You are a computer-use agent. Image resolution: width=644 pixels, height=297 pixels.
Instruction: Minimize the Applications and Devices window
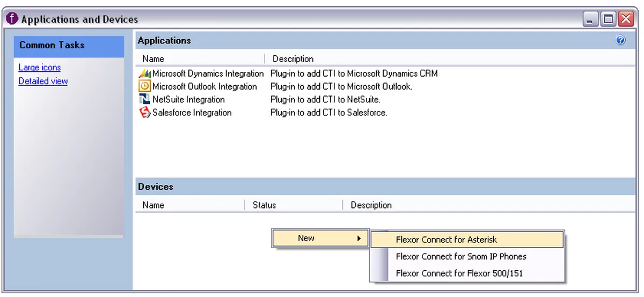[x=591, y=20]
